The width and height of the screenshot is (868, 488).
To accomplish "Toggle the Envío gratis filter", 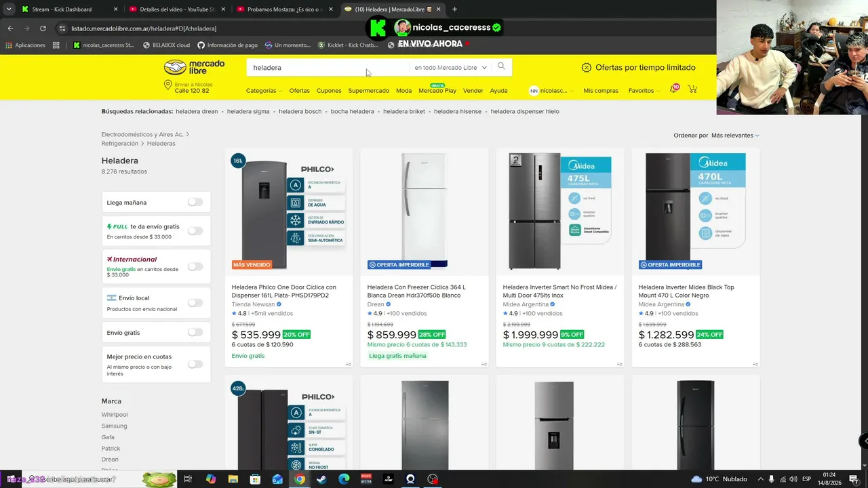I will [x=195, y=332].
